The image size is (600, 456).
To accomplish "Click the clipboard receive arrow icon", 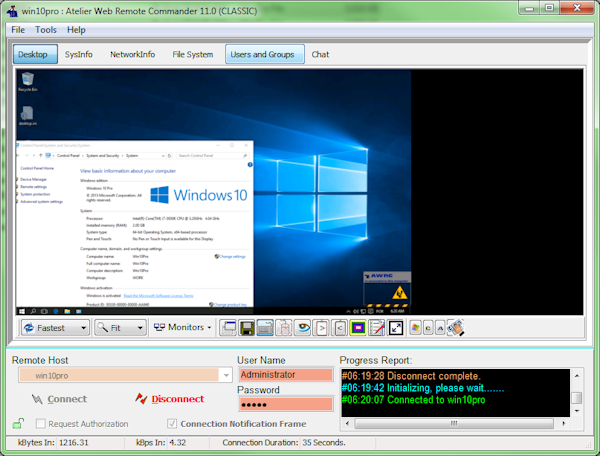I will (x=339, y=328).
